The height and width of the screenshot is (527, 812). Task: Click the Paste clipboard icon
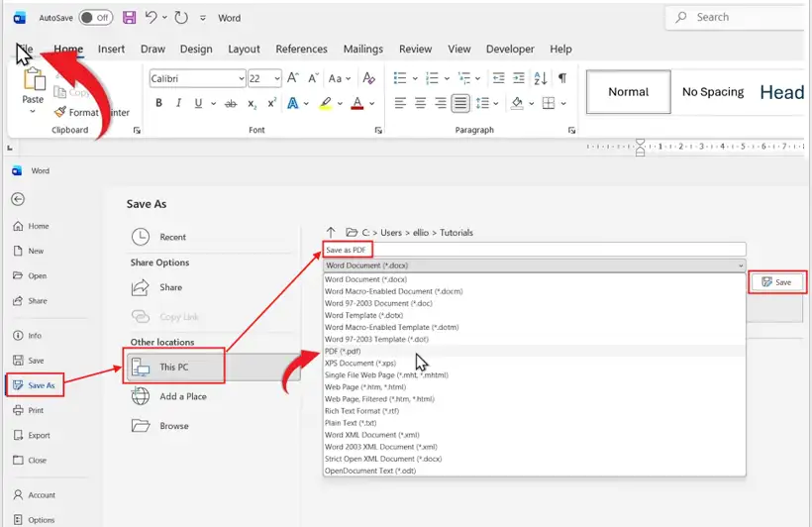(35, 79)
